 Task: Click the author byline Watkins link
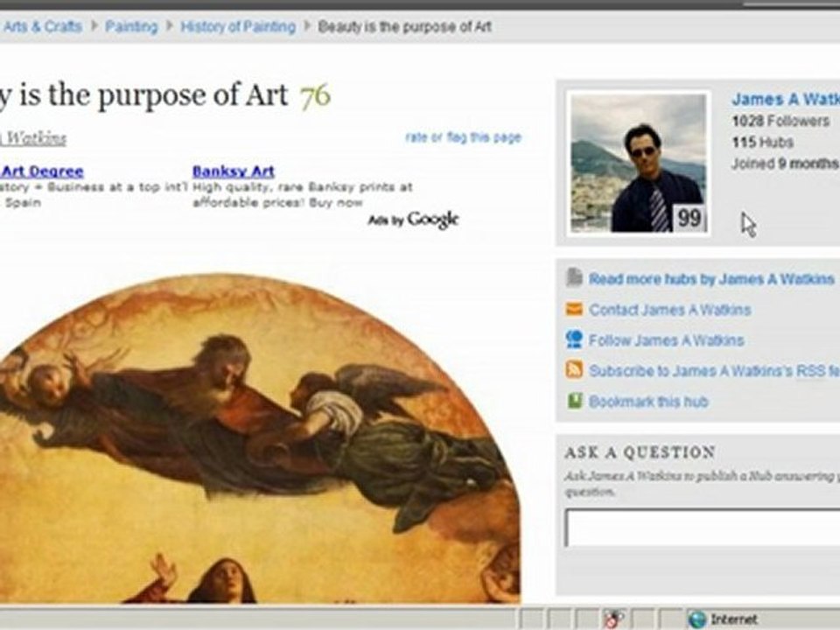33,138
